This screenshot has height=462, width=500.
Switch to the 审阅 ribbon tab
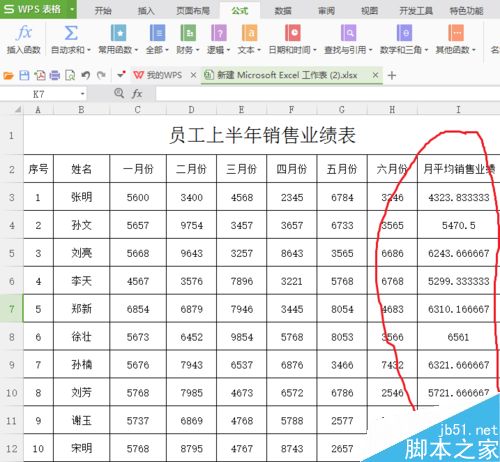pos(326,11)
